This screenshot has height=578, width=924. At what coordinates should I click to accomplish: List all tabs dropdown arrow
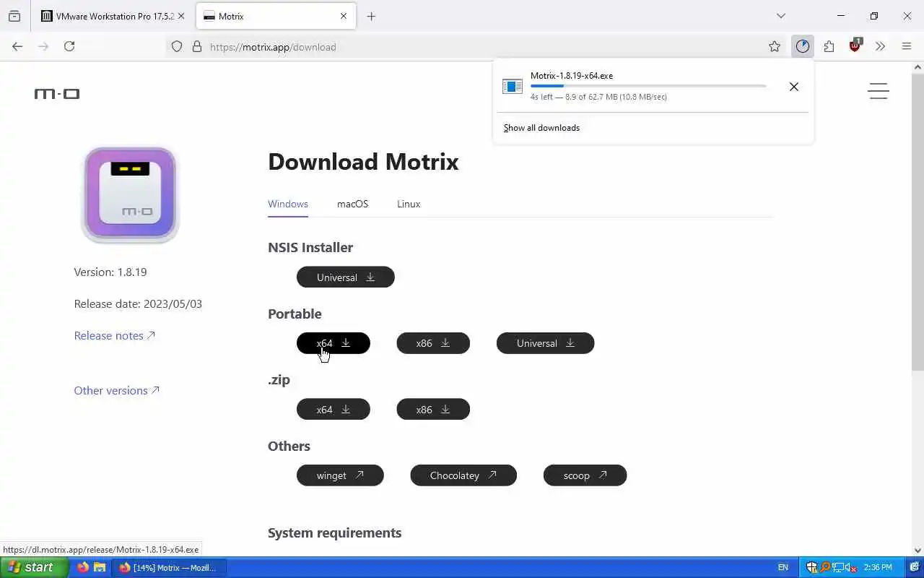pos(780,16)
